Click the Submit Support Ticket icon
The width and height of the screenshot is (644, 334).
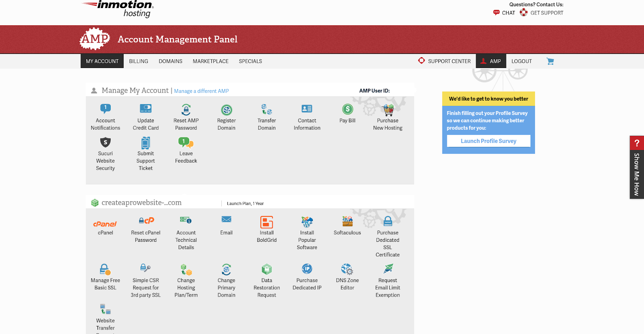[x=146, y=143]
